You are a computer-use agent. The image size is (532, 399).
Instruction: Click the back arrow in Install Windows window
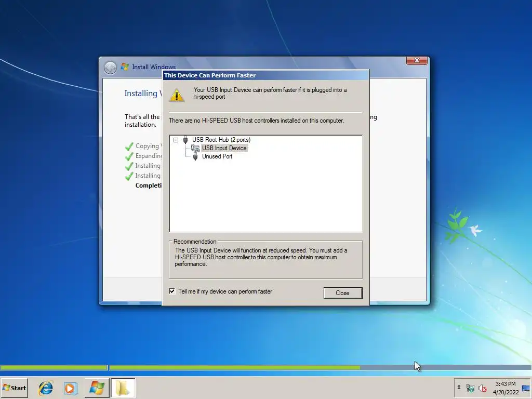coord(110,68)
